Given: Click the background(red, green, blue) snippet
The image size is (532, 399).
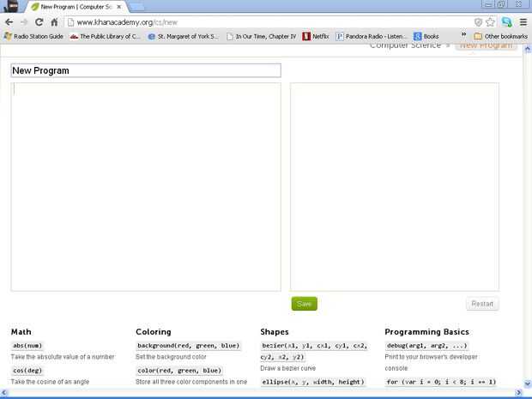Looking at the screenshot, I should click(188, 346).
